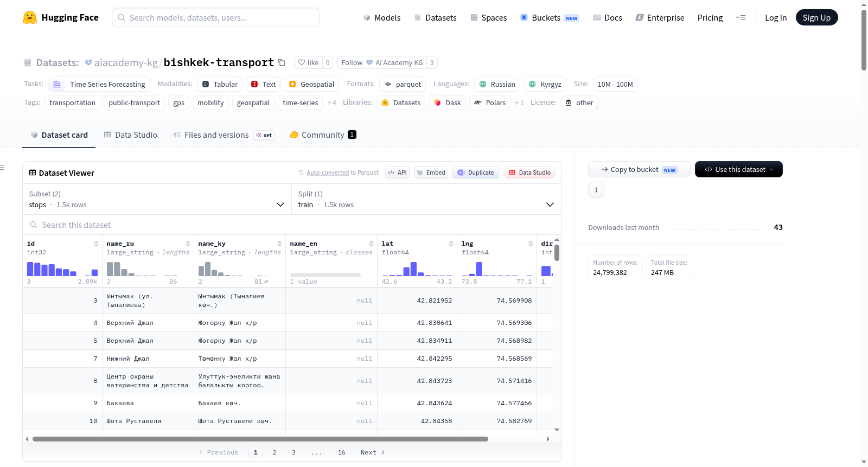
Task: Click the id column histogram
Action: [62, 269]
